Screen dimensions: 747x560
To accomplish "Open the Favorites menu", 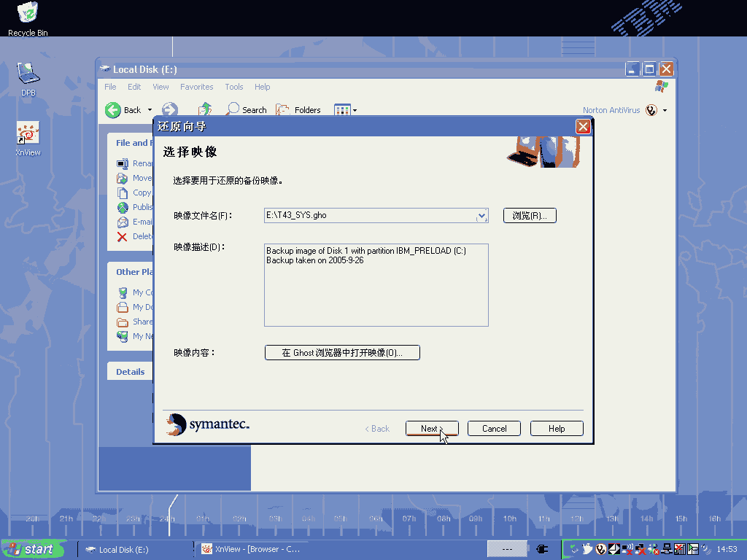I will tap(196, 87).
